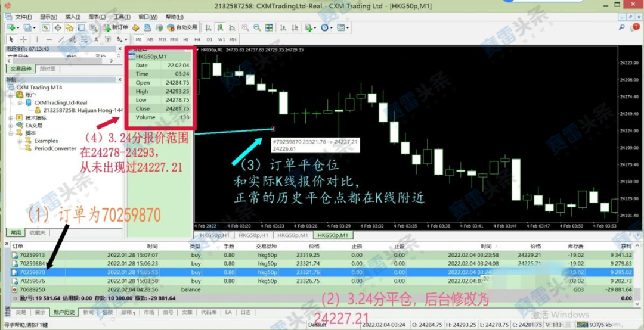Open the Strategy Tester icon
The height and width of the screenshot is (330, 644).
(x=93, y=27)
